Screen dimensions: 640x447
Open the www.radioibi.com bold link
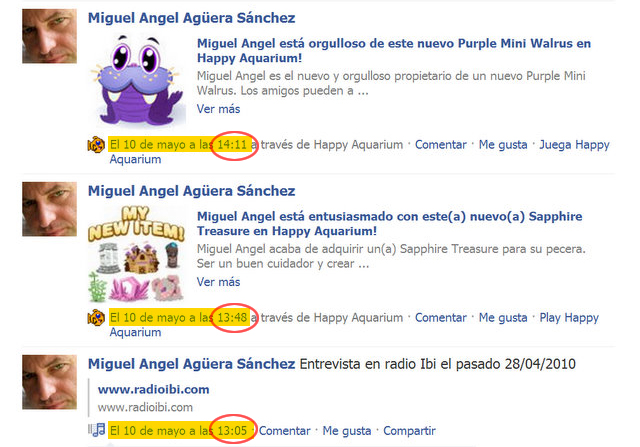(x=153, y=389)
